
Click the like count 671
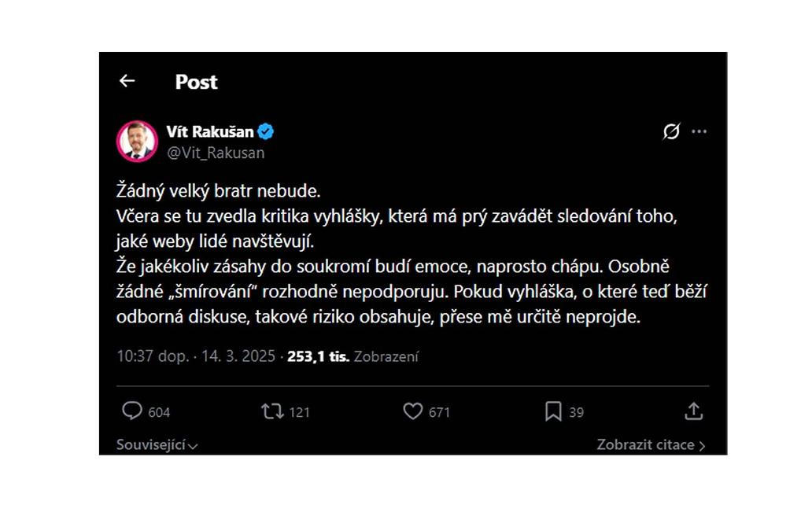[437, 411]
